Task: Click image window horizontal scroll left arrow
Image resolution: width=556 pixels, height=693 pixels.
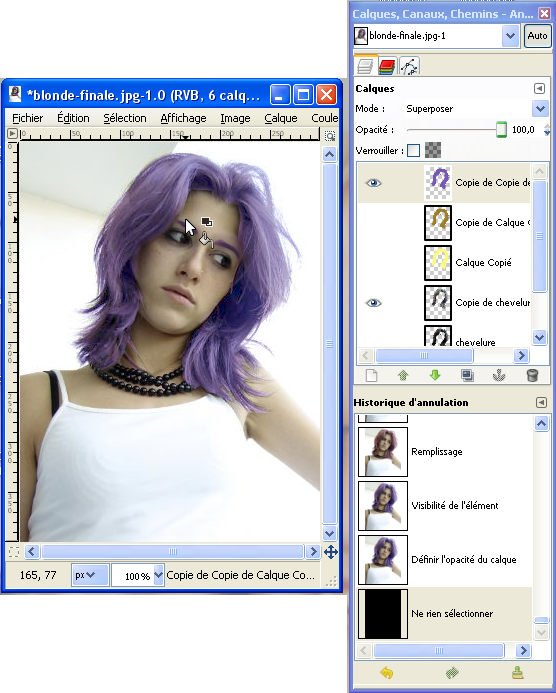Action: [x=31, y=552]
